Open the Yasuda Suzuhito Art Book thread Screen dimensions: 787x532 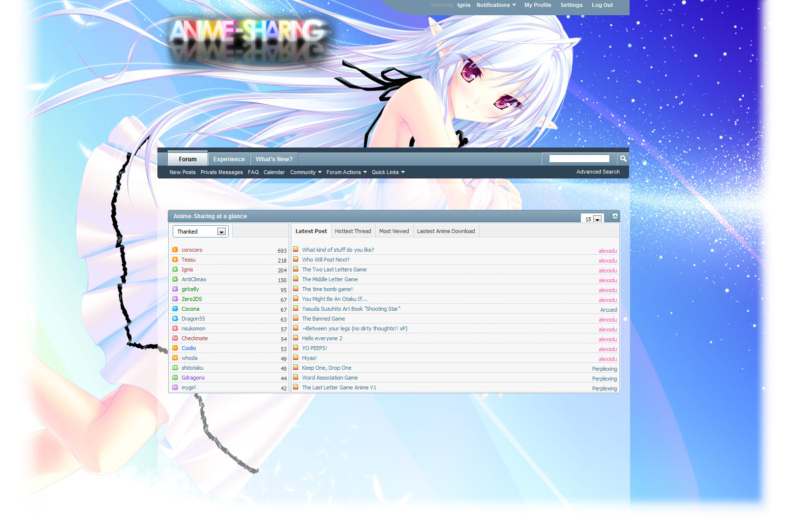coord(351,309)
